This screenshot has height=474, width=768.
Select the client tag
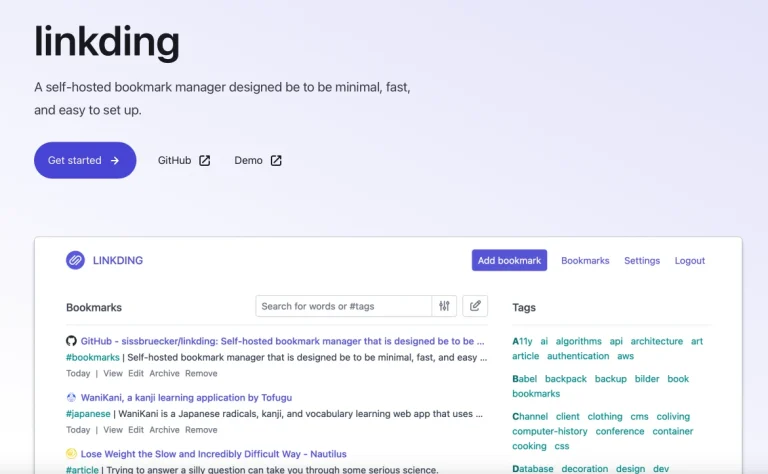tap(568, 416)
